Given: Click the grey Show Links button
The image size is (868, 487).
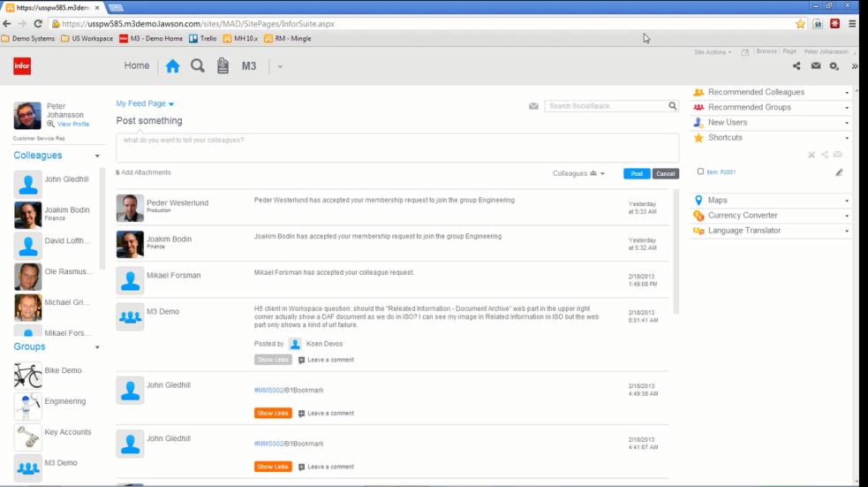Looking at the screenshot, I should pos(273,360).
